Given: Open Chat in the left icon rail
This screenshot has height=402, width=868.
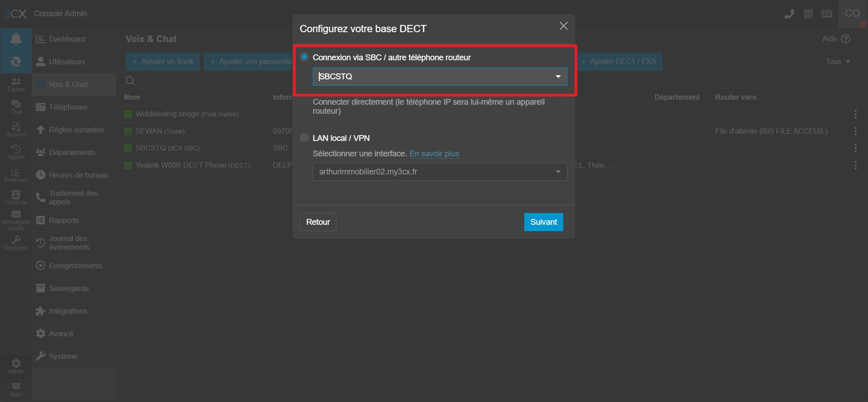Looking at the screenshot, I should (x=16, y=107).
